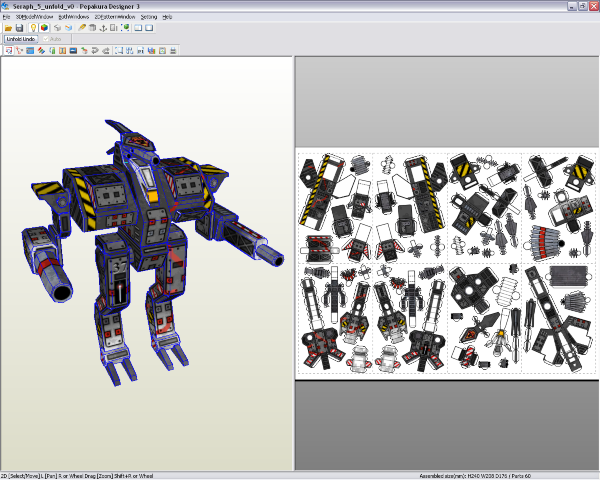Select the bottom-right pattern page with gray plate

[558, 318]
